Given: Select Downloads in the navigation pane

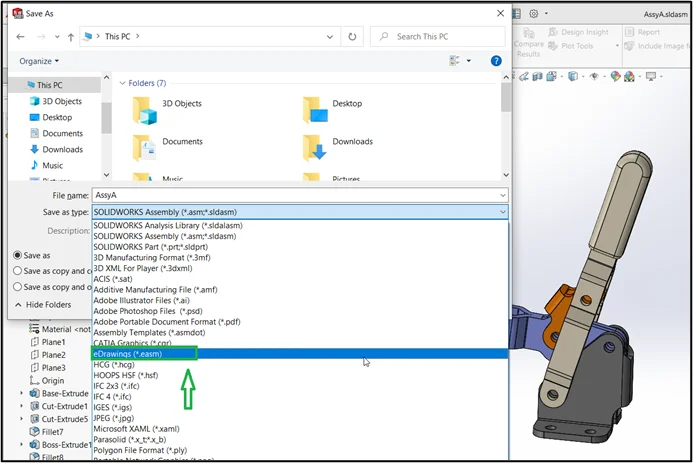Looking at the screenshot, I should (56, 149).
